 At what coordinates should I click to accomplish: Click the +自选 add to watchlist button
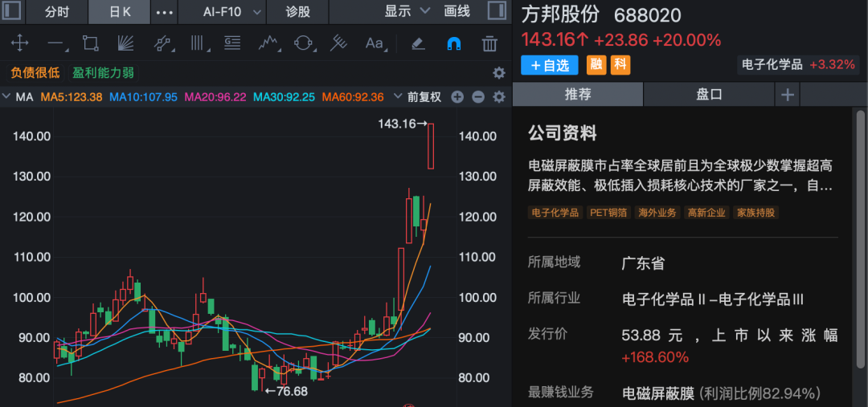(551, 65)
